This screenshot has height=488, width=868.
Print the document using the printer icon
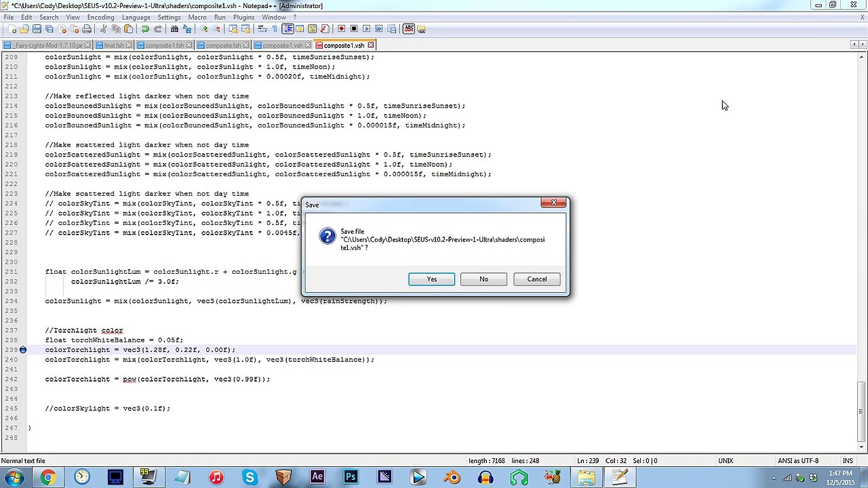point(87,29)
